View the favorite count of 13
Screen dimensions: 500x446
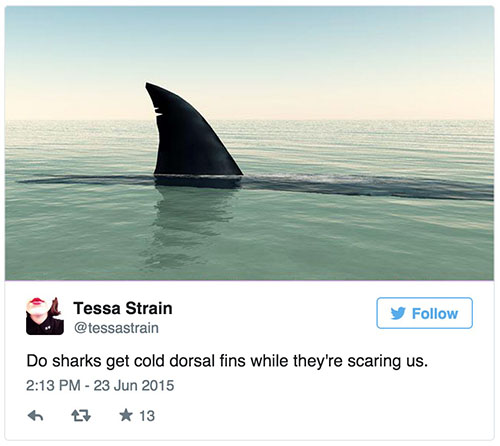(x=147, y=416)
